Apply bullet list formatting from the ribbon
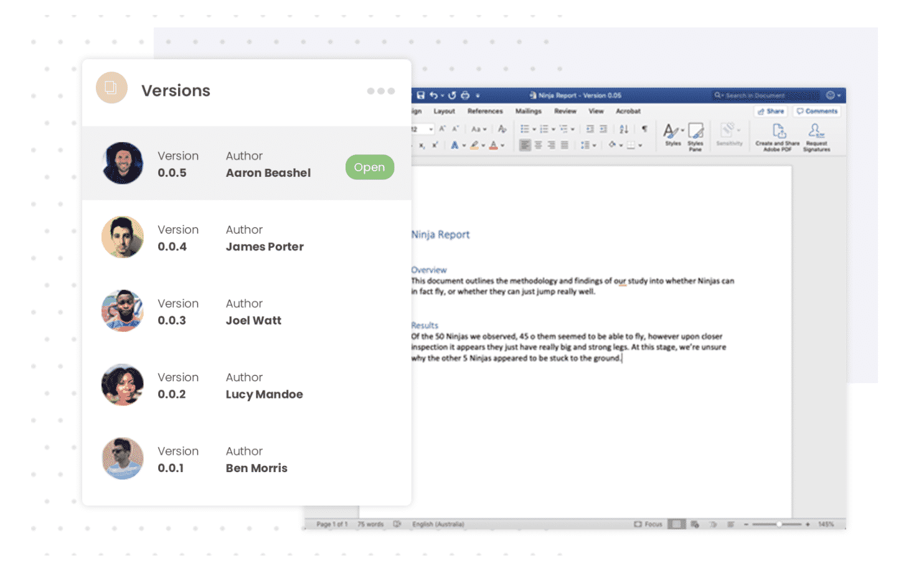 pyautogui.click(x=525, y=128)
